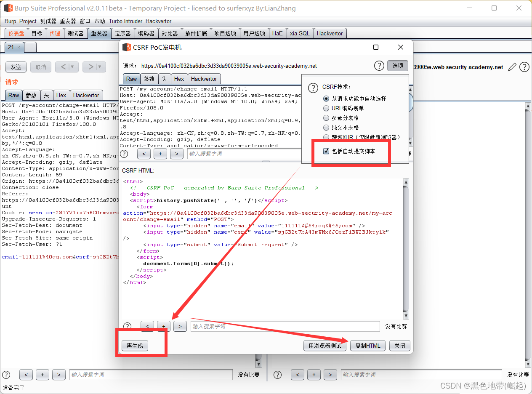Screen dimensions: 532x394
Task: Go back in repeater request history
Action: pos(63,67)
